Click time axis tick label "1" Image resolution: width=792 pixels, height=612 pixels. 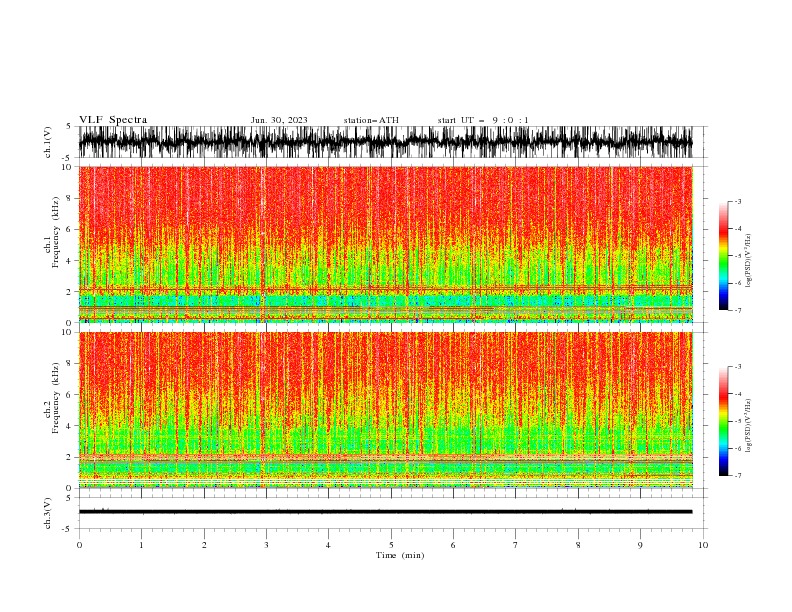click(141, 545)
